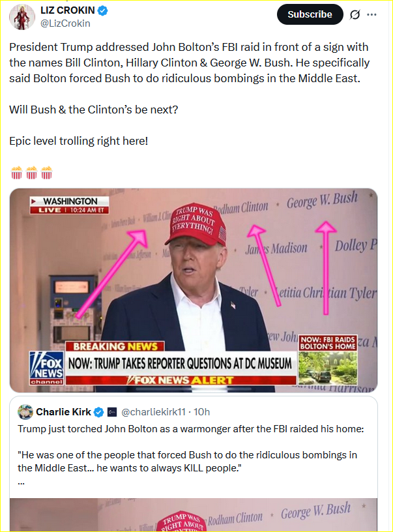393x532 pixels.
Task: Open Charlie Kirk's avatar in quoted post
Action: pyautogui.click(x=25, y=412)
